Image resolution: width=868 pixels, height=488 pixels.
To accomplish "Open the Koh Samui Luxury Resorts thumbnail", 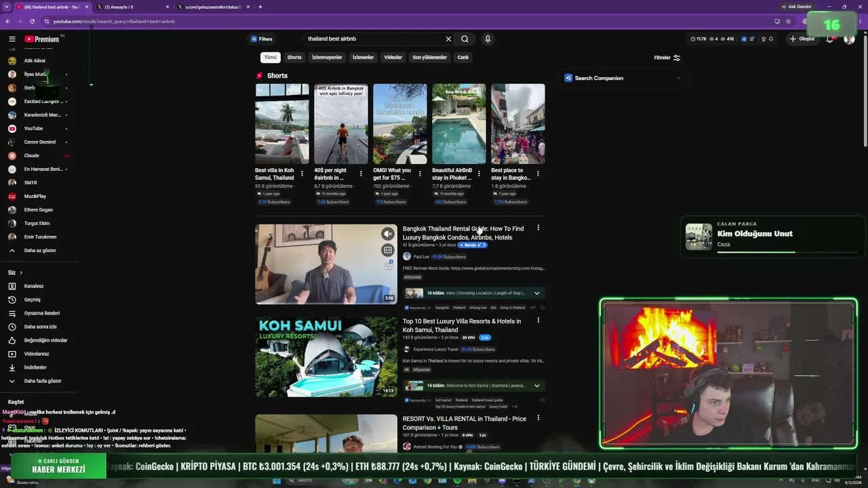I will (x=326, y=357).
